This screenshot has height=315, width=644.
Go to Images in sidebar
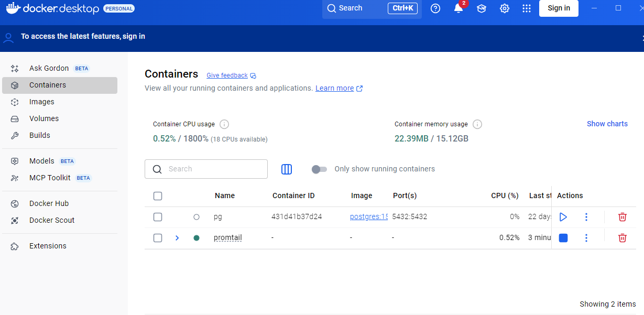pyautogui.click(x=60, y=102)
